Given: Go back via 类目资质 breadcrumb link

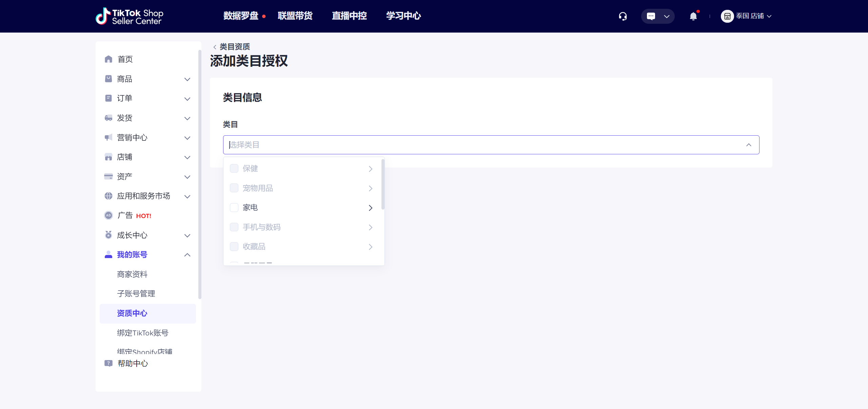Looking at the screenshot, I should tap(234, 46).
